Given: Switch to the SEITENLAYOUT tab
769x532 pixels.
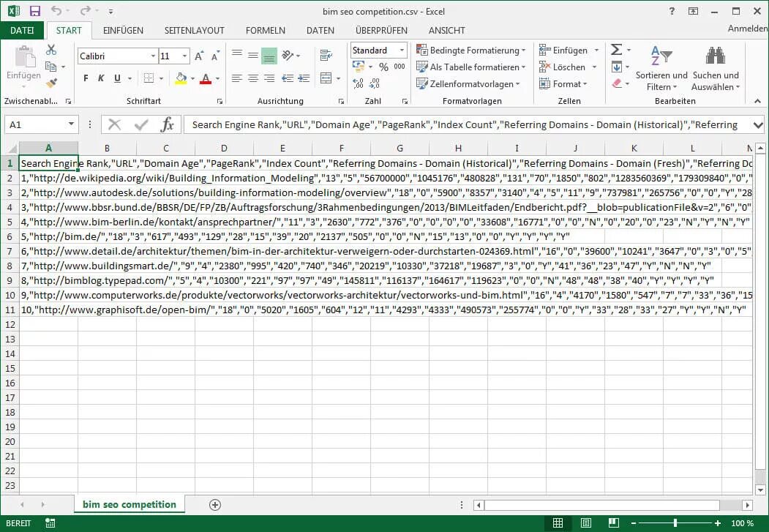Looking at the screenshot, I should [194, 31].
